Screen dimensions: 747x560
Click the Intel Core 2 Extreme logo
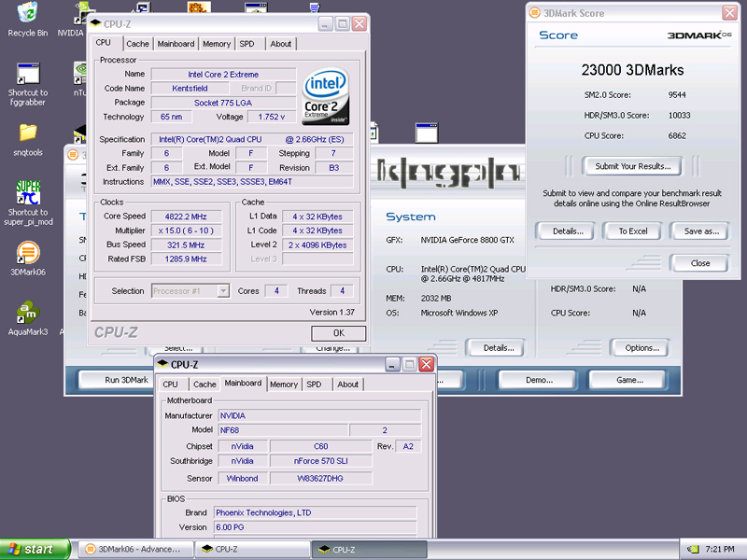[328, 95]
